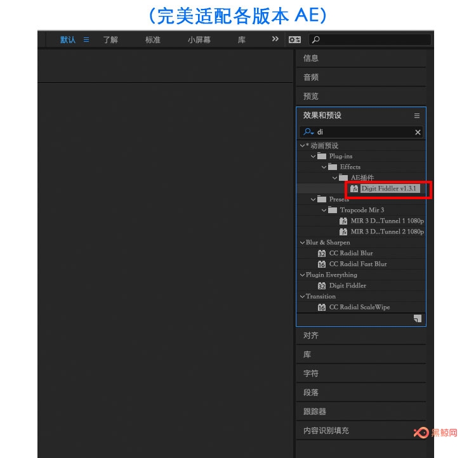This screenshot has height=458, width=476.
Task: Select 'MIR 3 D...Tunnel 1 1080p' preset
Action: tap(387, 221)
